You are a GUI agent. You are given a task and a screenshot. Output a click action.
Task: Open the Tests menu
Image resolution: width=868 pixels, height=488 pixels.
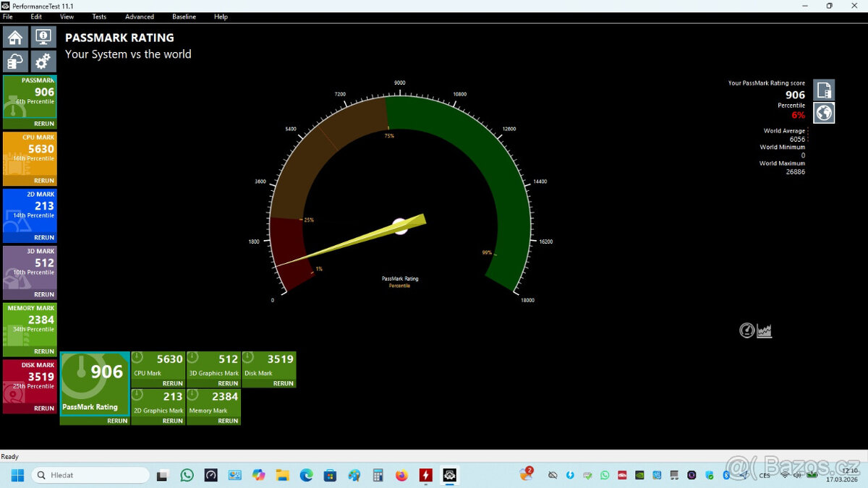point(99,17)
